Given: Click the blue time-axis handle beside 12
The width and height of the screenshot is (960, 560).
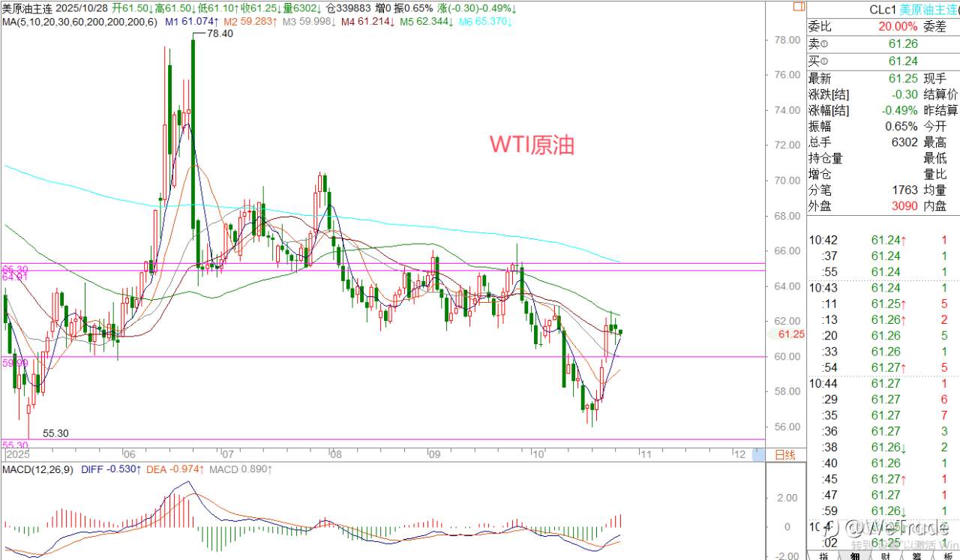Looking at the screenshot, I should (x=758, y=454).
